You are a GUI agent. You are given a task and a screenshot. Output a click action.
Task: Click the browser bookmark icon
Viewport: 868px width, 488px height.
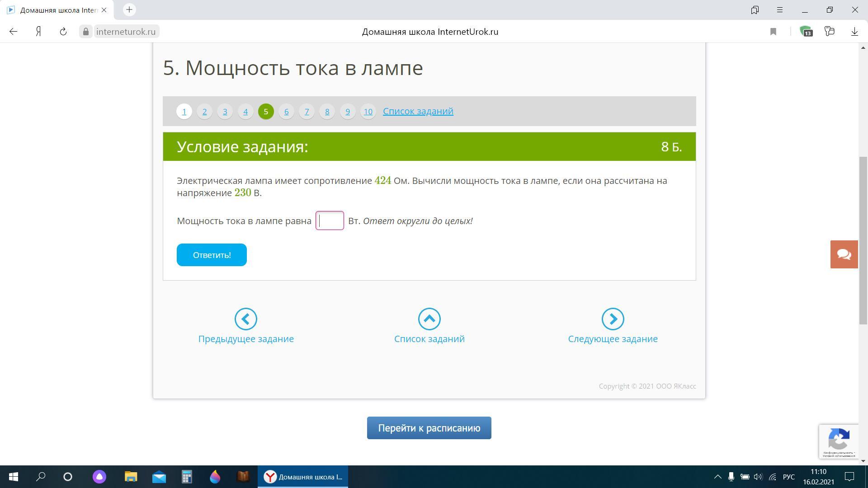click(773, 32)
